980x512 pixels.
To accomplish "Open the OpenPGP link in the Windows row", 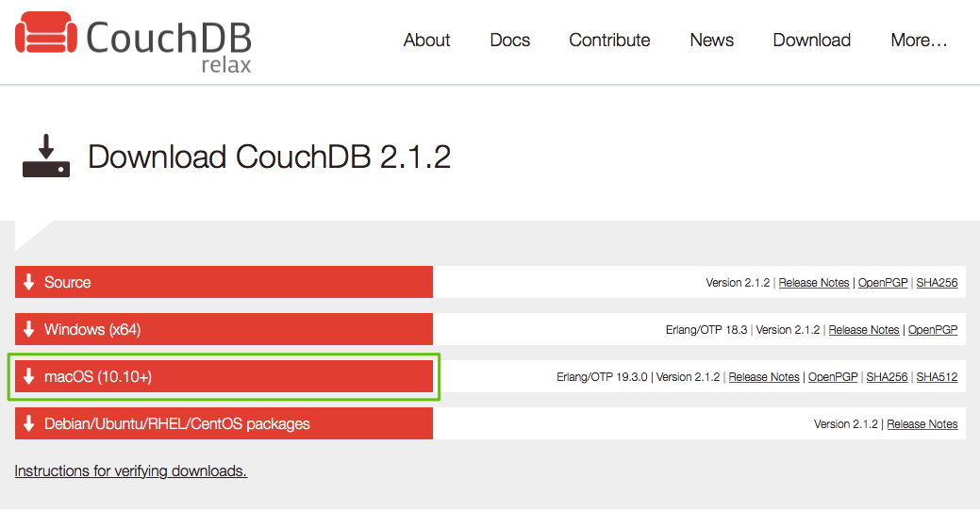I will (x=933, y=330).
